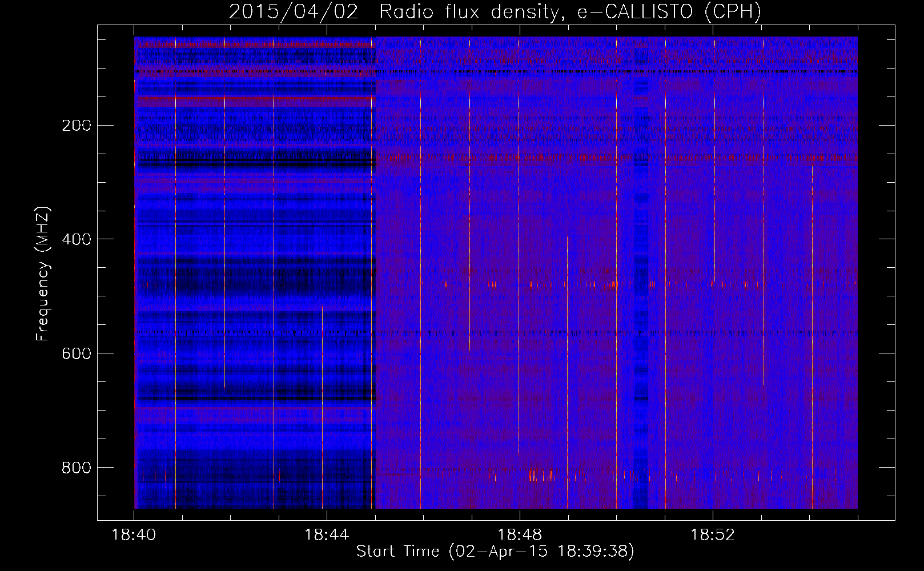Click the 18:40 time tick label
This screenshot has height=571, width=924.
[x=134, y=535]
